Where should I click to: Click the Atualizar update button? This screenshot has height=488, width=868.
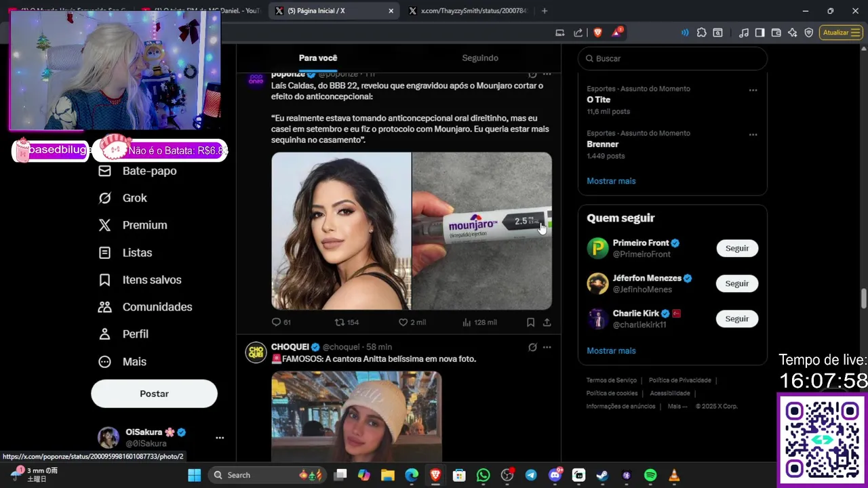tap(841, 33)
